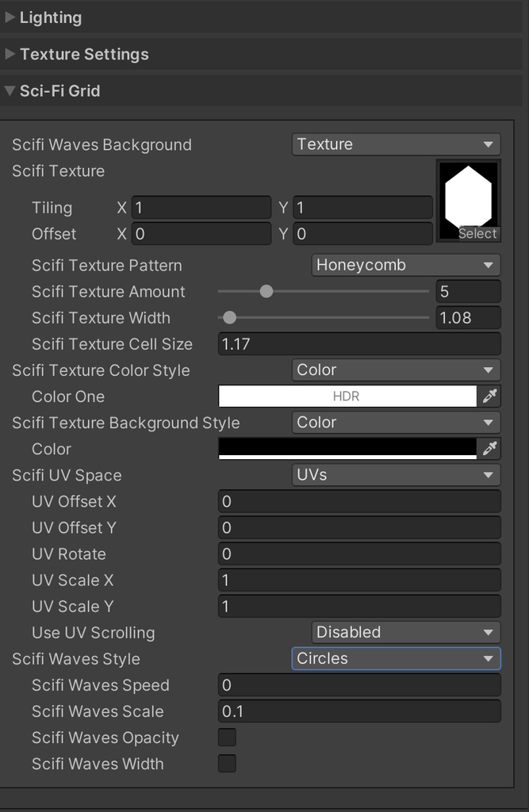Click the UV Rotate value field
This screenshot has width=529, height=812.
click(357, 553)
